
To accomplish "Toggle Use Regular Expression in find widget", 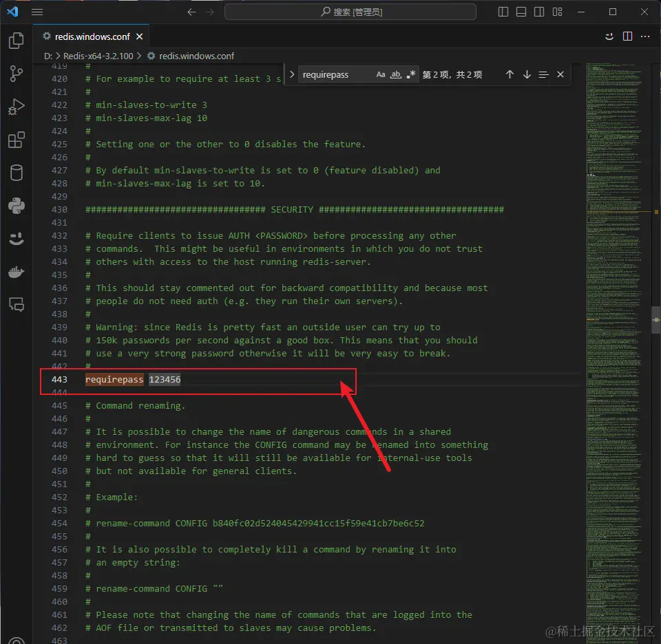I will click(x=410, y=74).
